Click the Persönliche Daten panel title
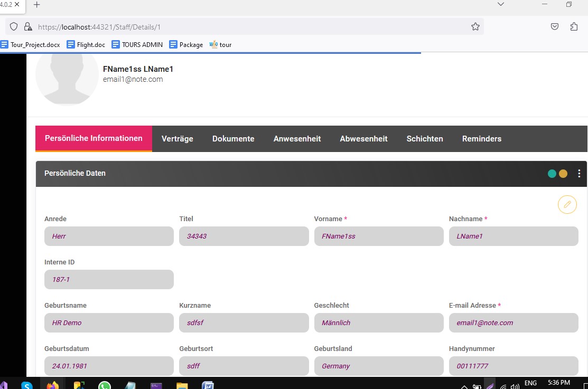588x389 pixels. pos(75,174)
